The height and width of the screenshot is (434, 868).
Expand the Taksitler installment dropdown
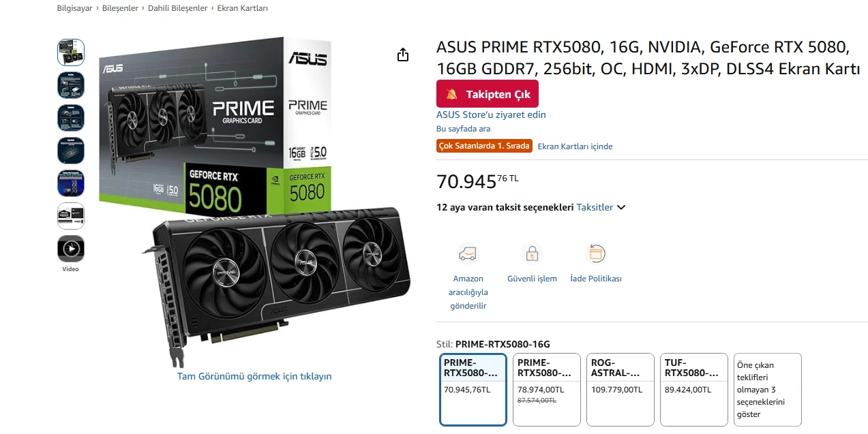601,207
